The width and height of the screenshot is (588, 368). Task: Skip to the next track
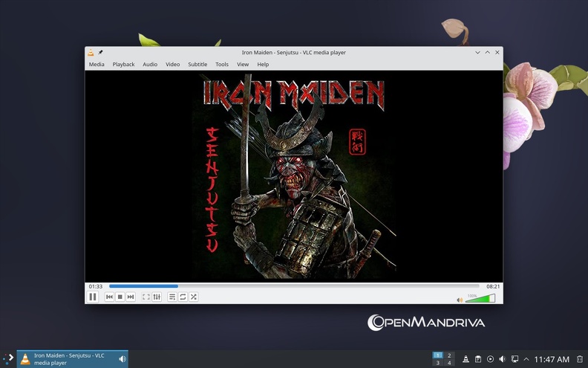point(131,297)
